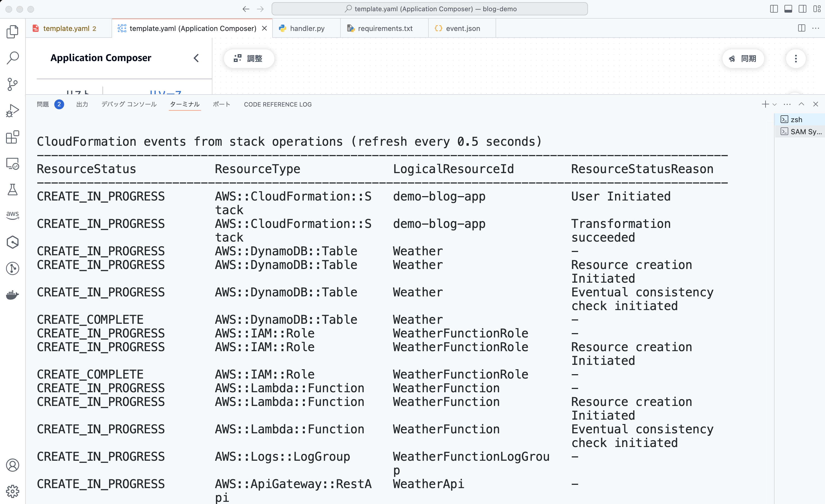Create a new terminal with plus
Viewport: 825px width, 504px height.
(x=765, y=104)
